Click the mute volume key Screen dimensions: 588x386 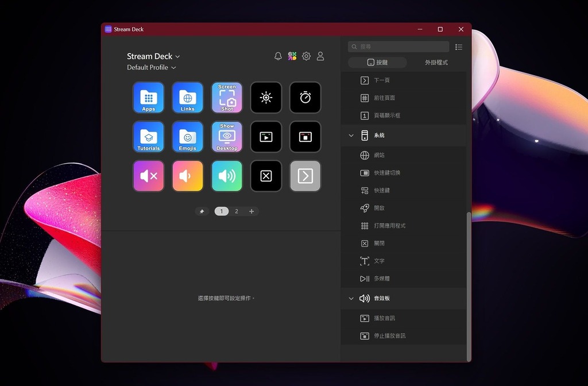tap(148, 176)
